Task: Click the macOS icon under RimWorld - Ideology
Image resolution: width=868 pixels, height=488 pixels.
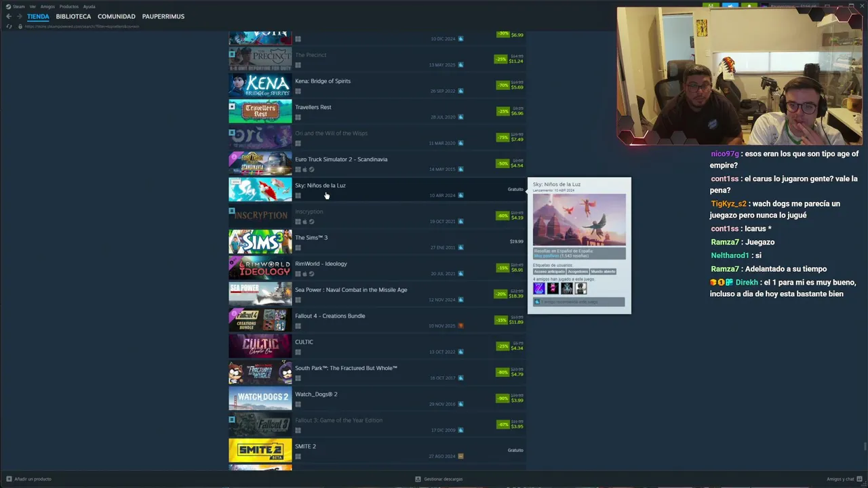Action: [x=304, y=274]
